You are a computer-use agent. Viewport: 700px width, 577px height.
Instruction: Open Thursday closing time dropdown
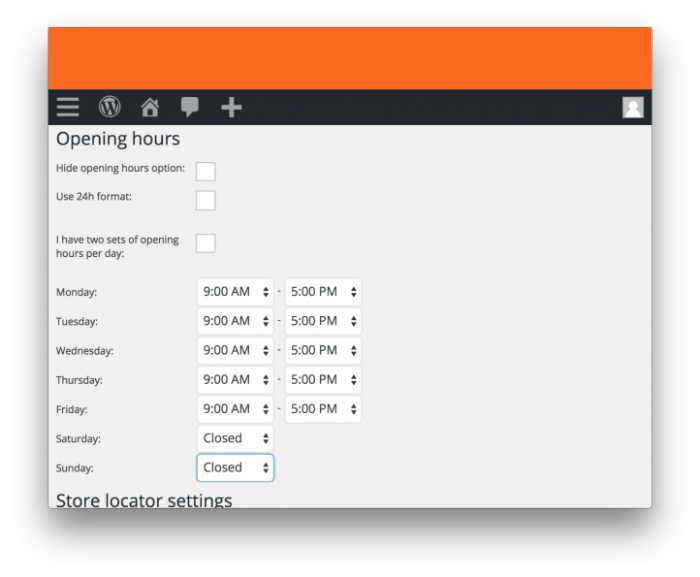point(323,380)
